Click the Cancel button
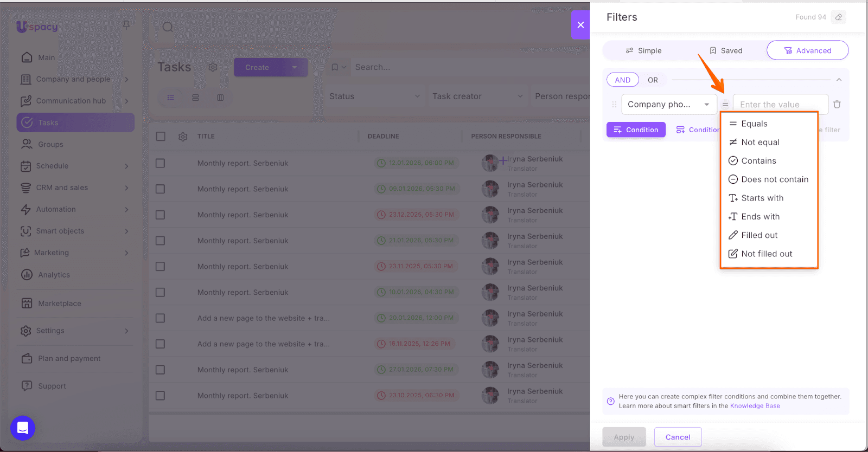Viewport: 868px width, 452px height. click(678, 437)
